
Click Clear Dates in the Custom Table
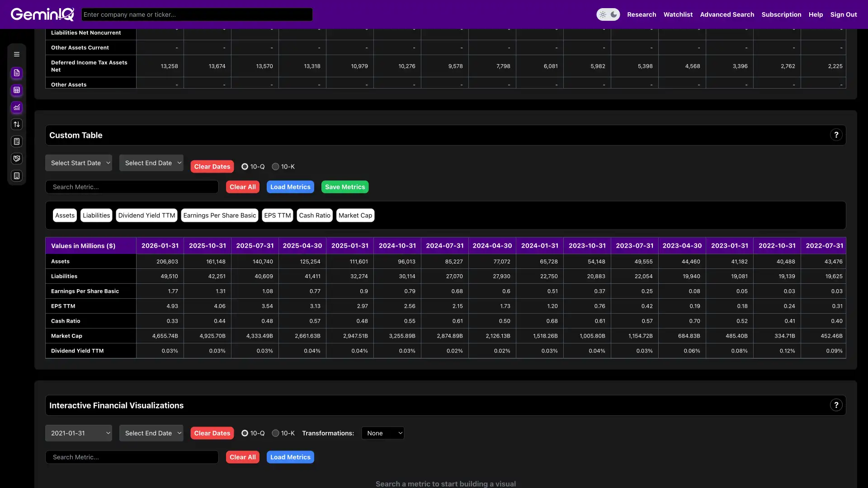(x=212, y=166)
